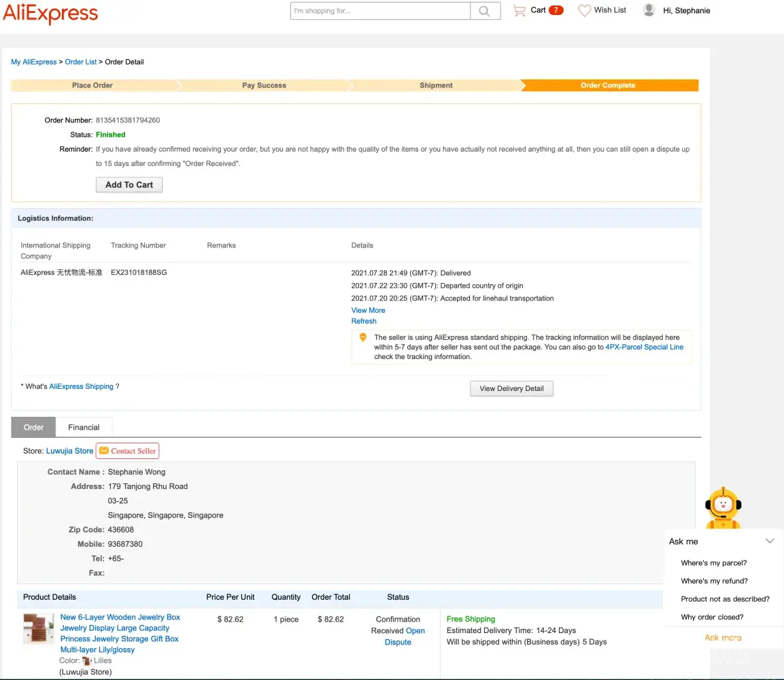Screen dimensions: 784x680
Task: Switch to the Financial tab
Action: pos(84,427)
